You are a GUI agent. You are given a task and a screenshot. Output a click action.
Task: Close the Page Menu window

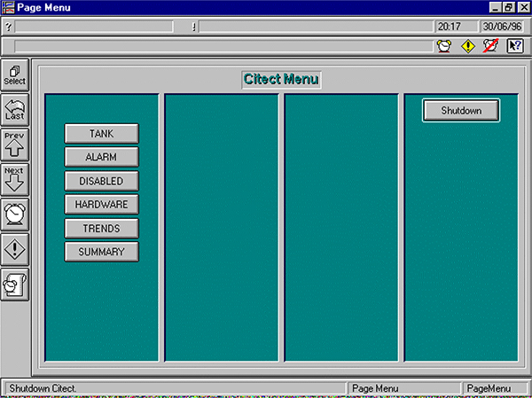click(523, 7)
